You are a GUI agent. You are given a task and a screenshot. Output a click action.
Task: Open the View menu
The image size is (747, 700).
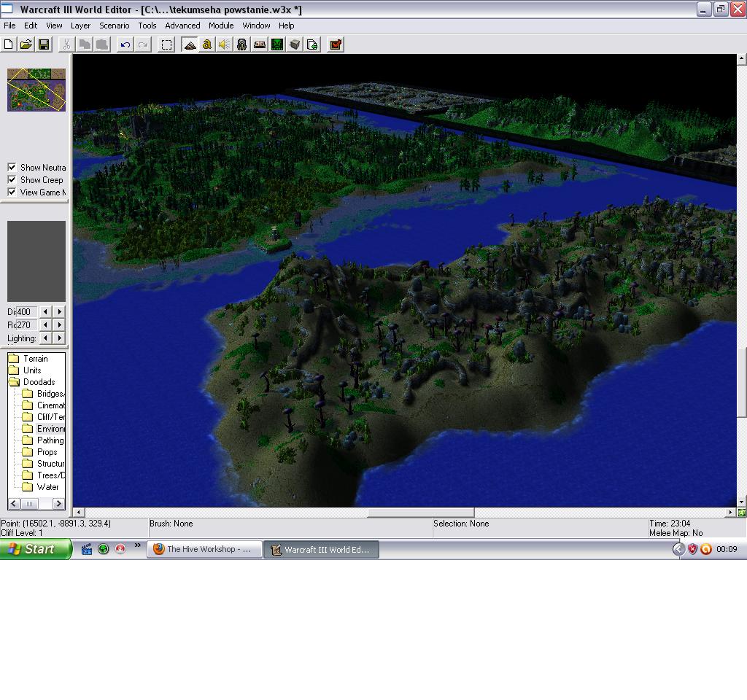(x=54, y=26)
